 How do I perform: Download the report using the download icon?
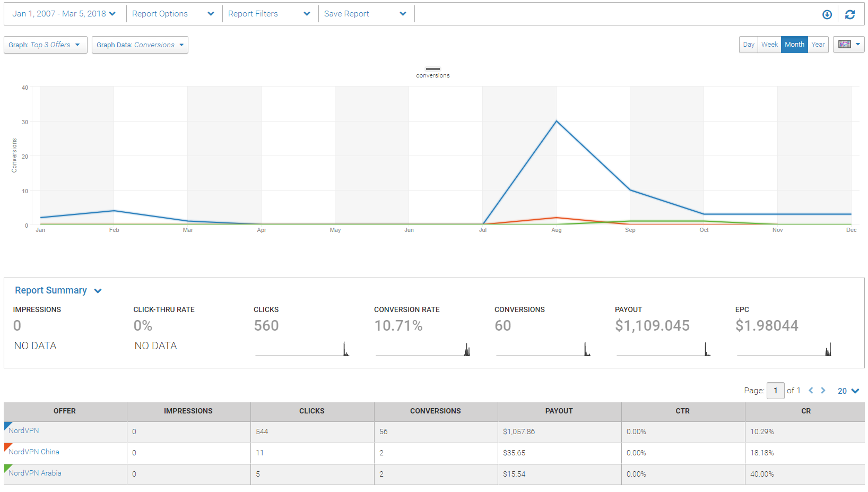tap(827, 14)
